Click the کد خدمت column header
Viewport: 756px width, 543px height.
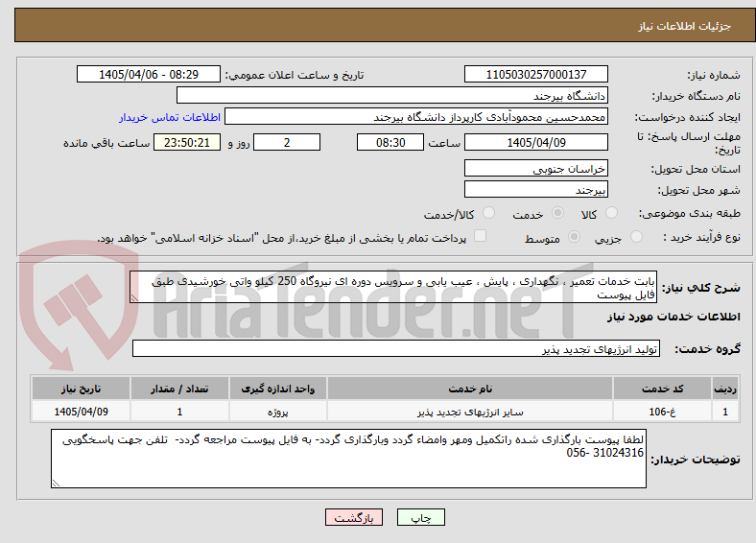point(663,389)
